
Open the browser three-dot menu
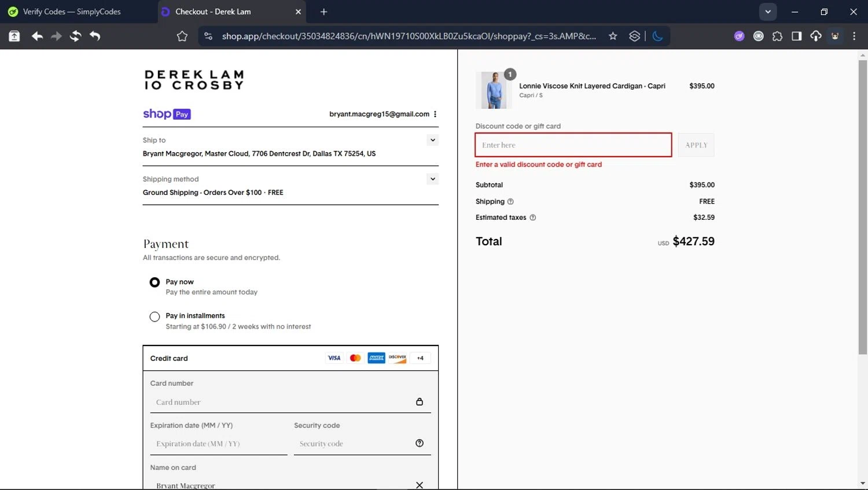coord(854,36)
